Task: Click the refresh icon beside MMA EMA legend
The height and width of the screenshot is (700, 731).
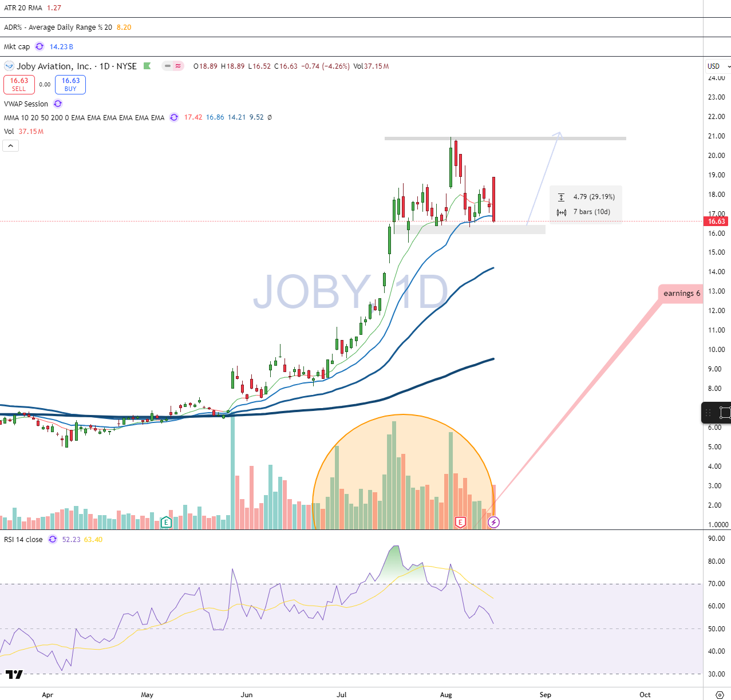Action: tap(174, 117)
